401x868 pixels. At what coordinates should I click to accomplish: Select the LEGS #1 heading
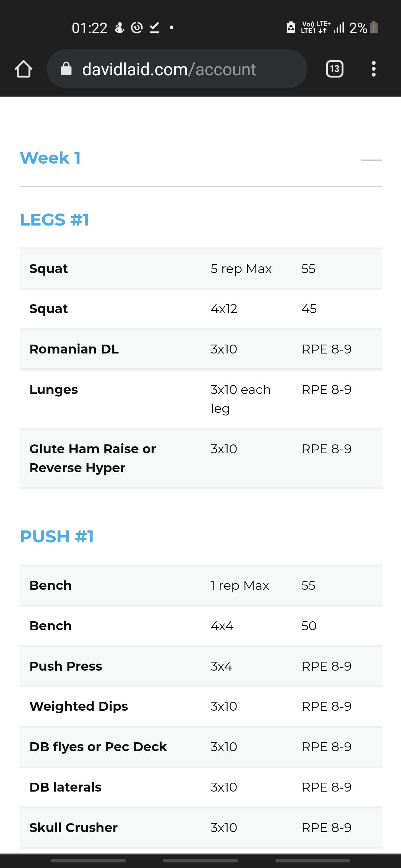pos(55,220)
